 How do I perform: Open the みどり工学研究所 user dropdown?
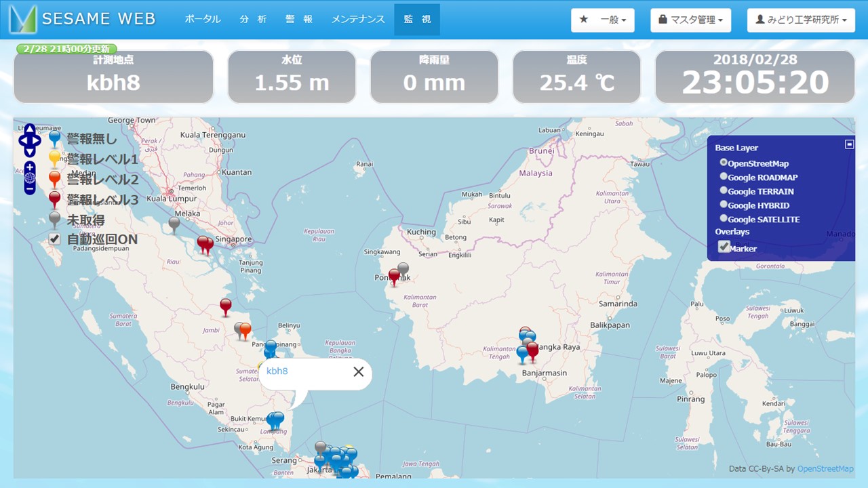tap(803, 20)
